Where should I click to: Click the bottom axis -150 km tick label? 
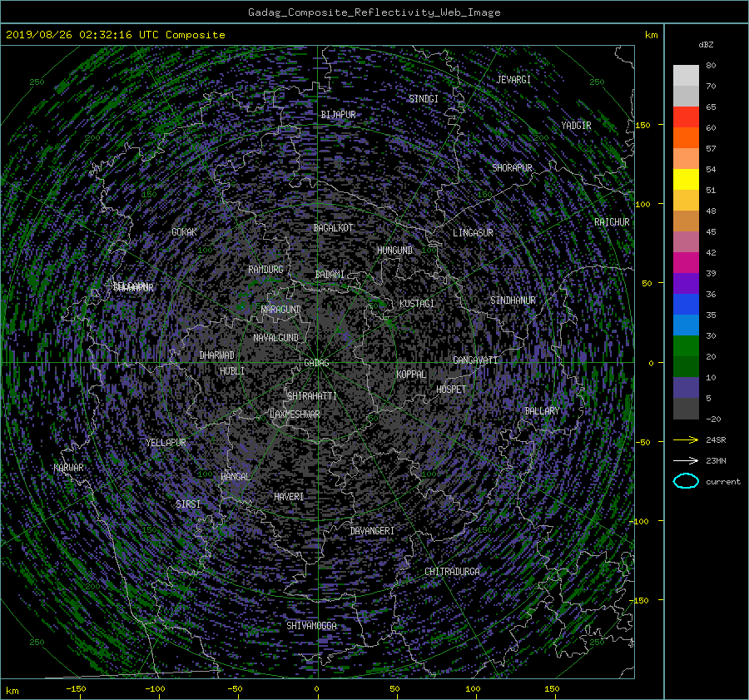tap(76, 688)
